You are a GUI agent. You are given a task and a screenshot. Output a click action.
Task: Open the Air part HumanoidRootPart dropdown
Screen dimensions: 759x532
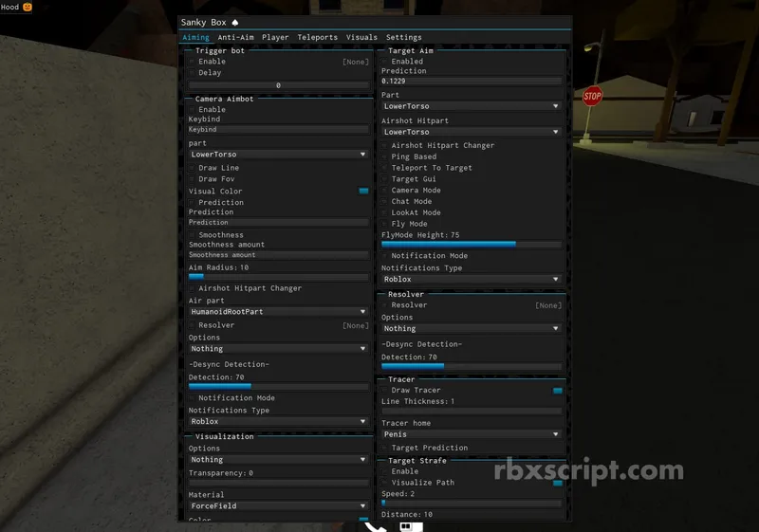tap(278, 311)
